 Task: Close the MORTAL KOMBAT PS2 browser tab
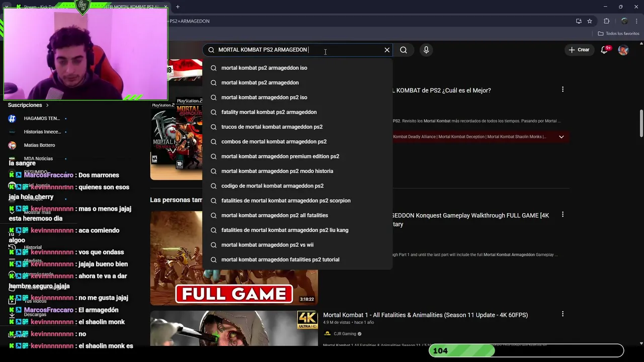click(166, 7)
